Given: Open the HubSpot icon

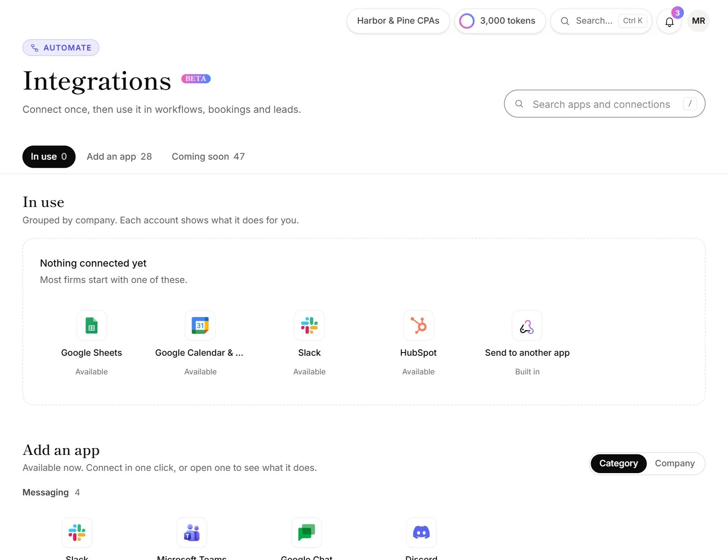Looking at the screenshot, I should (419, 325).
